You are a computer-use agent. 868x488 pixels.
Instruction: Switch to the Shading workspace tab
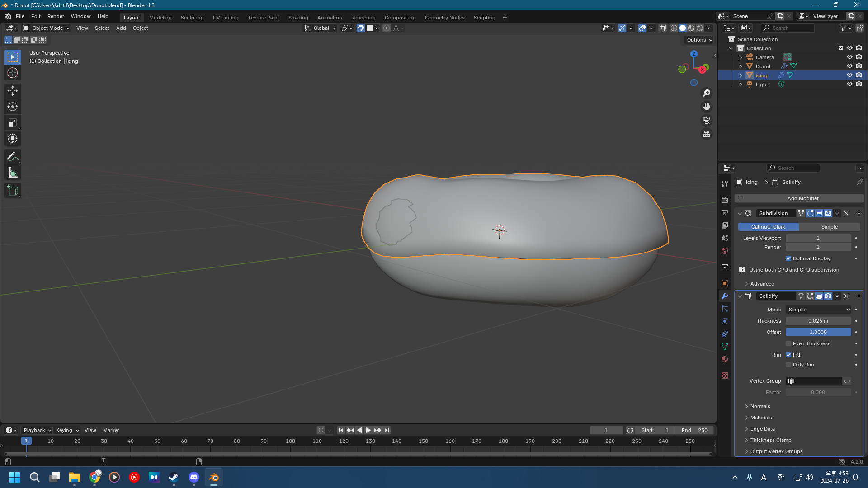[298, 18]
